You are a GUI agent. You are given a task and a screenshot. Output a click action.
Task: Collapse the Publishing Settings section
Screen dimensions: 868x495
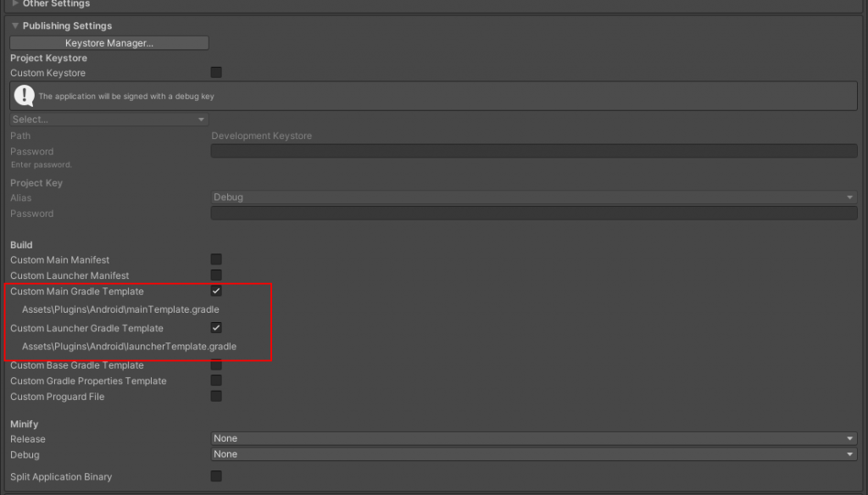tap(15, 26)
